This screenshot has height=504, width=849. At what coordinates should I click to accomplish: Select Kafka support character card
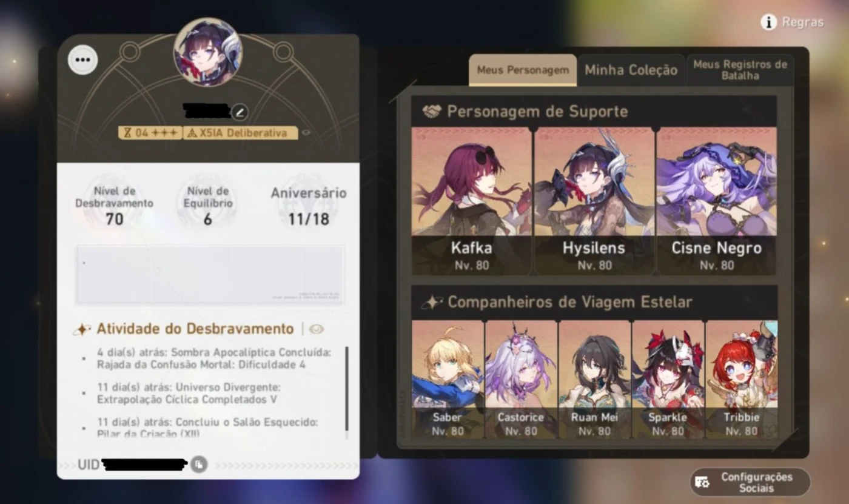coord(471,201)
